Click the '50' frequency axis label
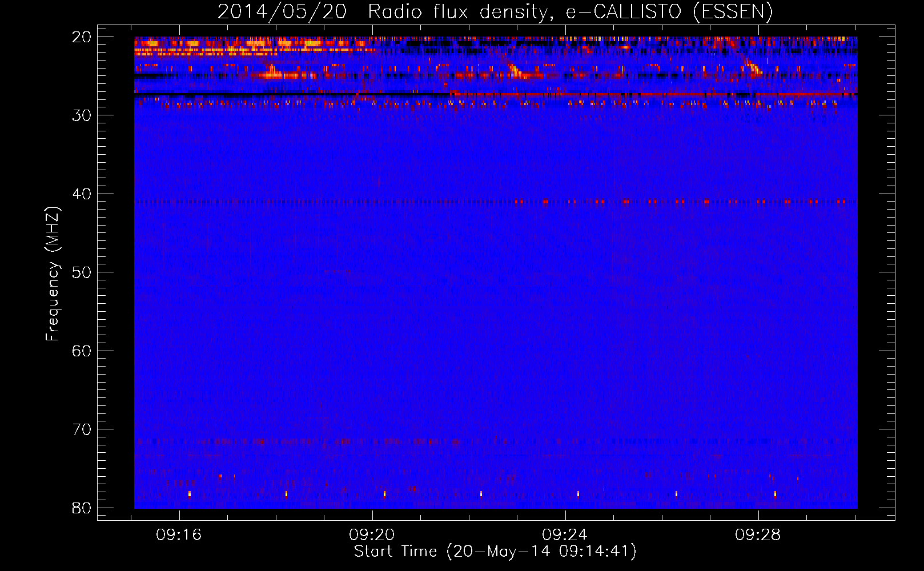The image size is (924, 571). coord(82,272)
